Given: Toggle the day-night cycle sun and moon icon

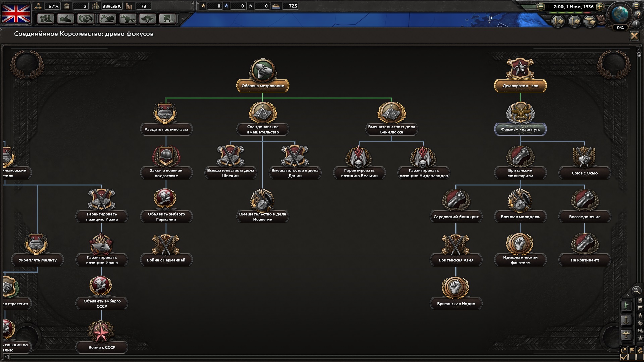Looking at the screenshot, I should (x=624, y=350).
